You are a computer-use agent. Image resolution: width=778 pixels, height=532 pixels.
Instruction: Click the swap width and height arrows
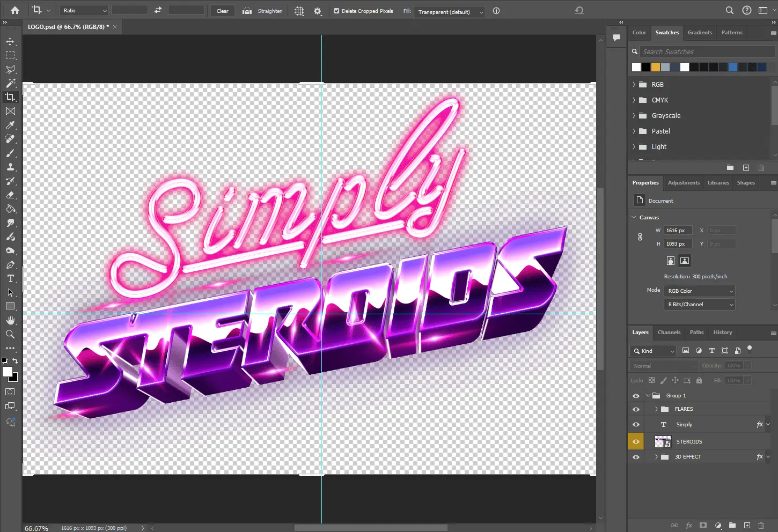pyautogui.click(x=158, y=10)
